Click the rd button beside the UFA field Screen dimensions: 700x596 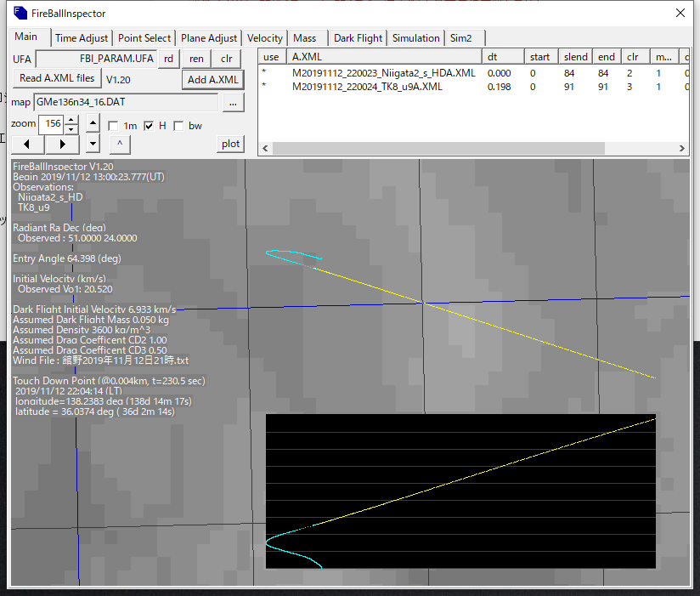pyautogui.click(x=169, y=59)
